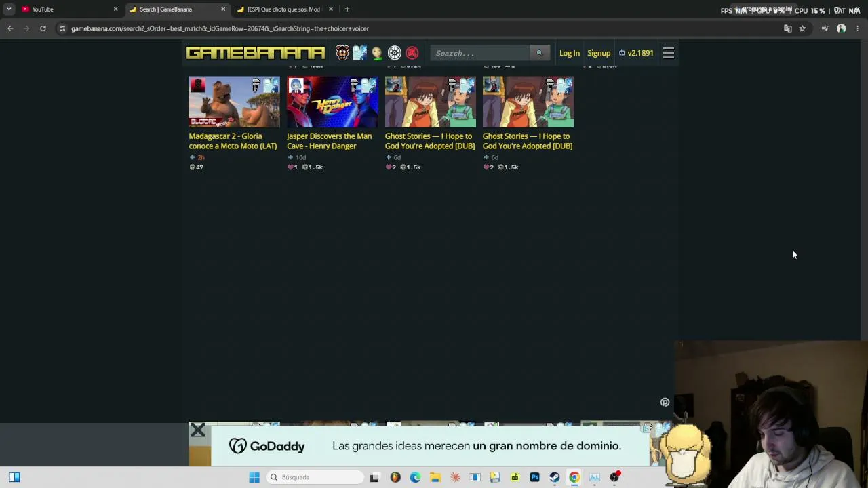This screenshot has height=488, width=868.
Task: Open the white wheel icon in header
Action: pos(395,53)
